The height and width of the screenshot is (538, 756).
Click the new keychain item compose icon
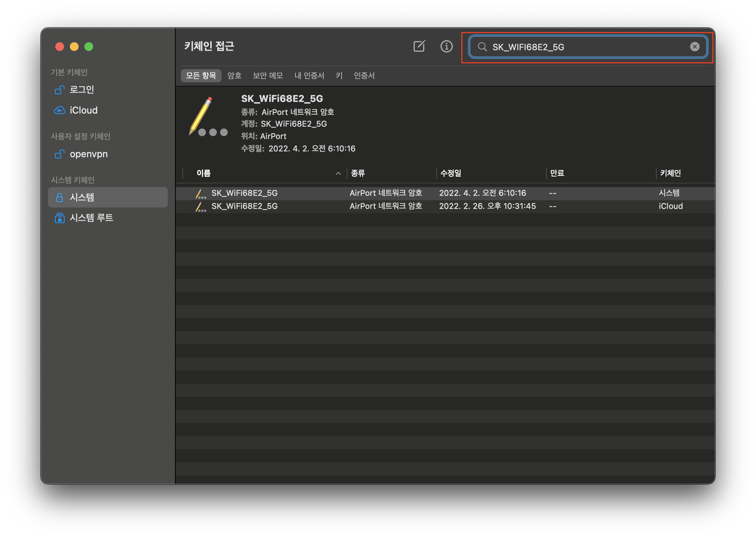419,47
